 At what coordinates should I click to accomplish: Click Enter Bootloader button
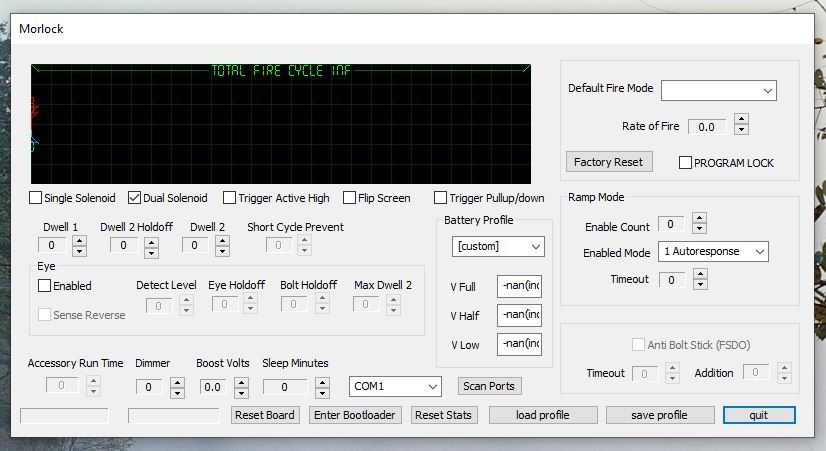coord(355,415)
